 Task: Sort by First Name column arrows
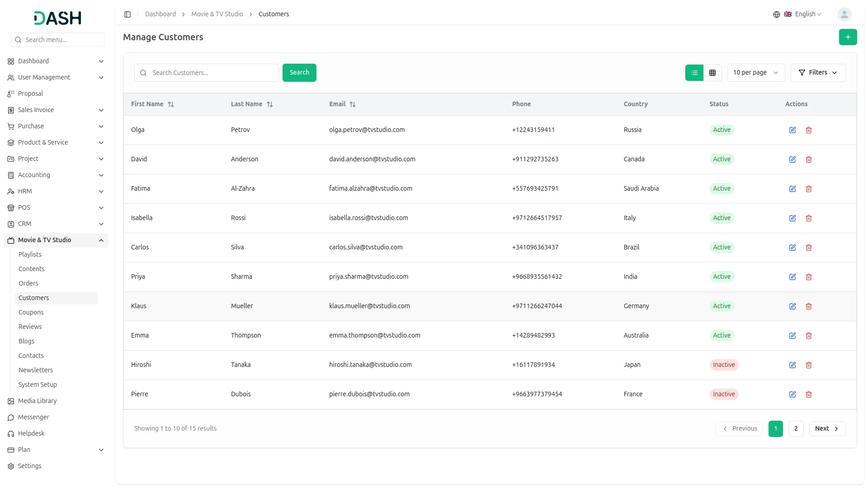coord(171,104)
